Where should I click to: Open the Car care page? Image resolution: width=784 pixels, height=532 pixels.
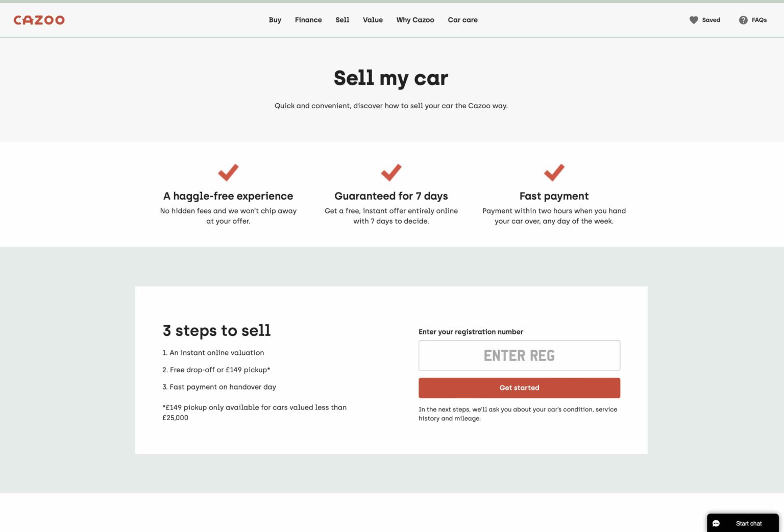coord(462,20)
